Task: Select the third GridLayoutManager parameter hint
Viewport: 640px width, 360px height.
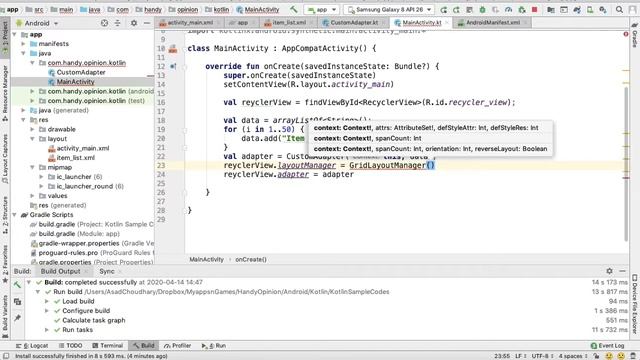Action: 430,149
